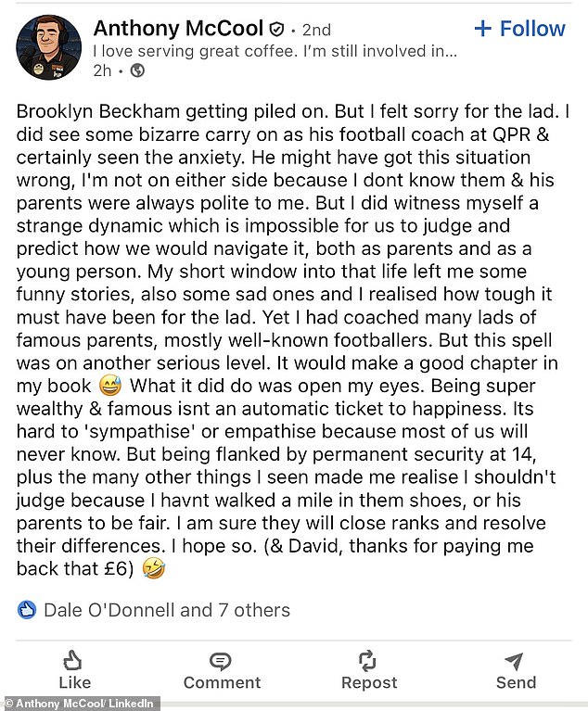Click the Repost arrows icon
588x711 pixels.
(x=368, y=660)
